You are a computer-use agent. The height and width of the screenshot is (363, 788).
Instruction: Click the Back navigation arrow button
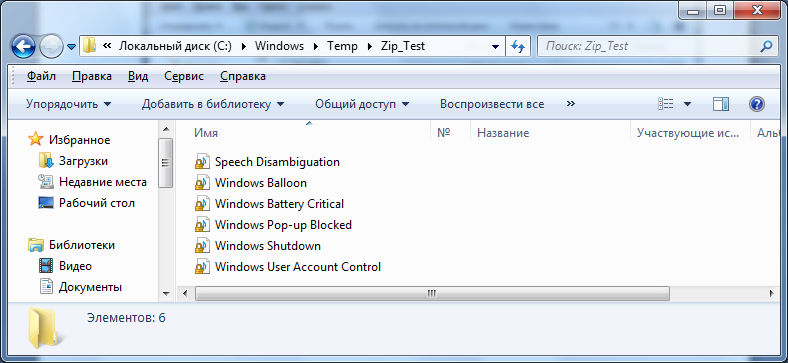(23, 47)
